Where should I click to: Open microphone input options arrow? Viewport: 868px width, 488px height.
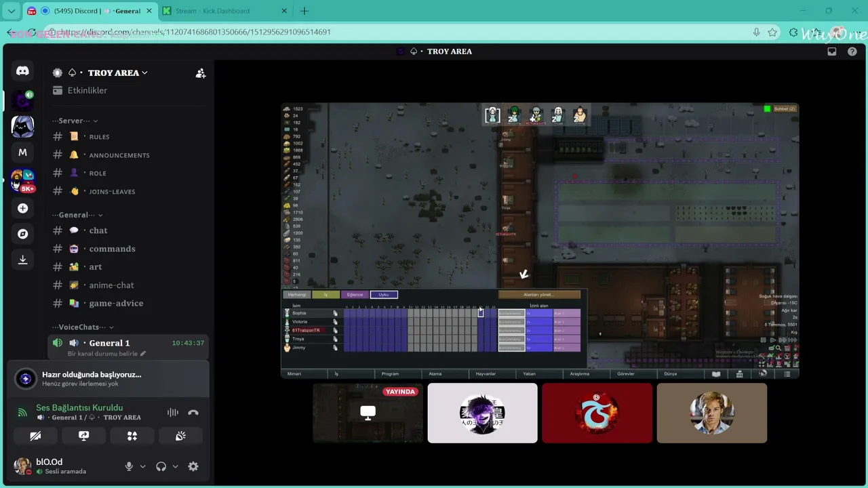click(x=142, y=466)
